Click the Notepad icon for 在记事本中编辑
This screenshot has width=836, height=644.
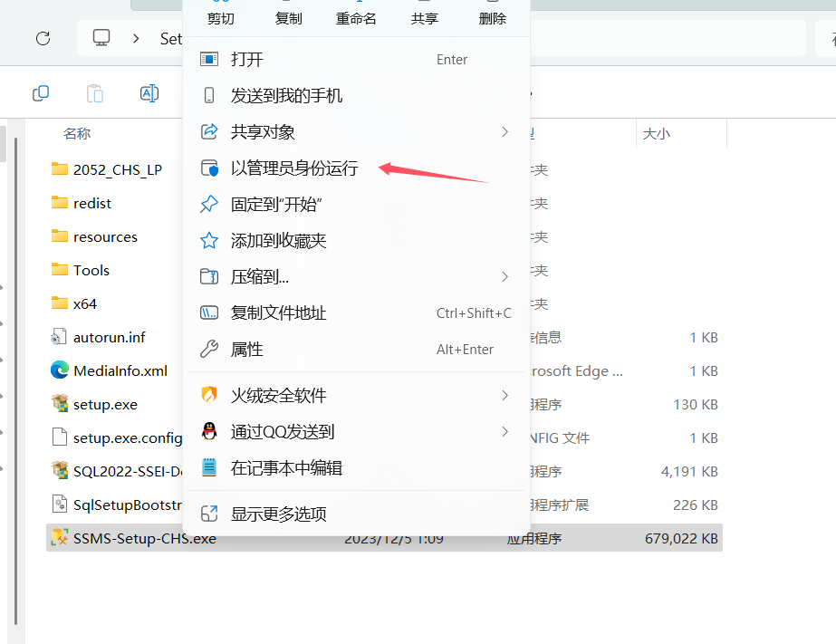(x=207, y=468)
